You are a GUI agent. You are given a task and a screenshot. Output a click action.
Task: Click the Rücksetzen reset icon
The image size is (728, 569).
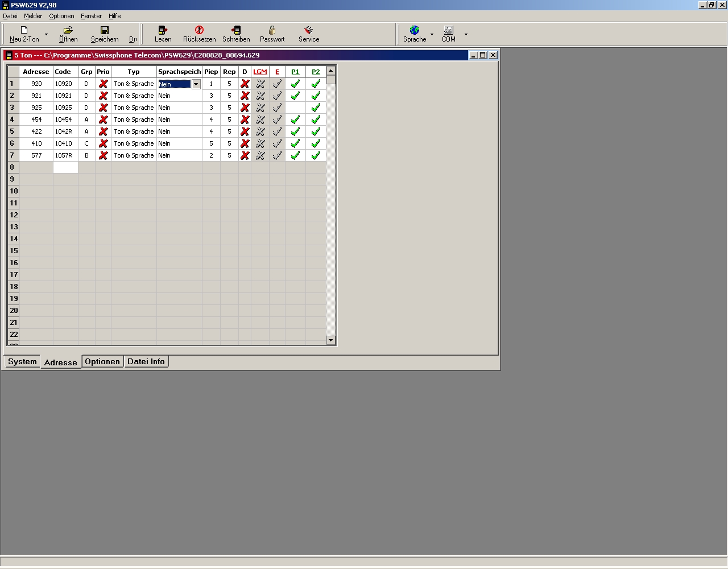tap(199, 30)
